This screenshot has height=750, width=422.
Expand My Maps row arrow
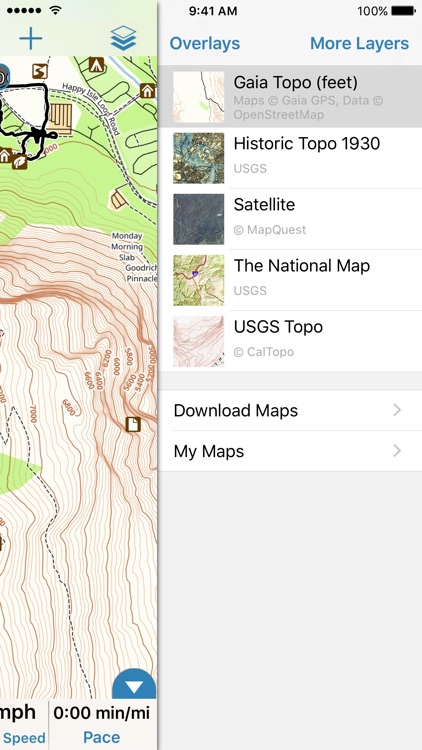pos(397,451)
